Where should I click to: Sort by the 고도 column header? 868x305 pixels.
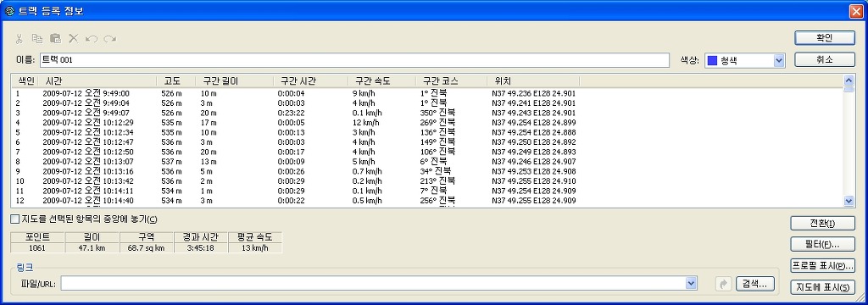tap(176, 80)
